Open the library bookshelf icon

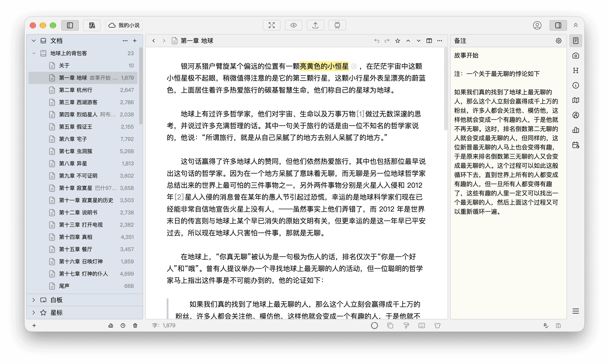(x=92, y=25)
